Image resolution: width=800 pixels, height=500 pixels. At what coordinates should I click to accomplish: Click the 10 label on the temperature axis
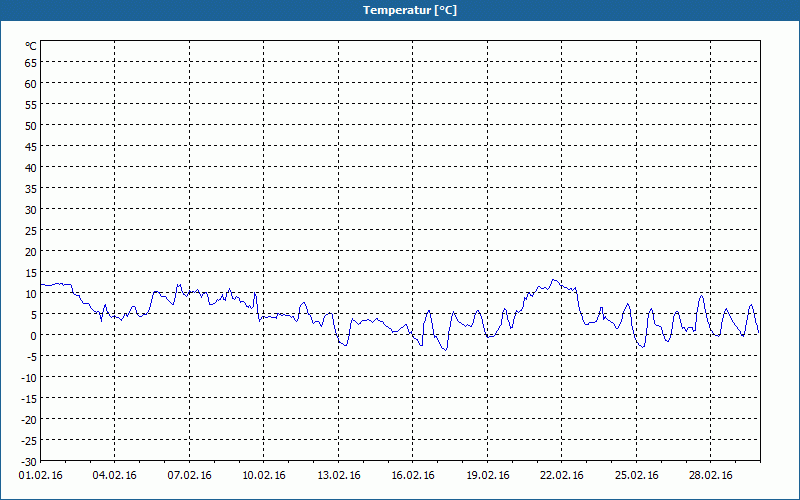coord(30,294)
